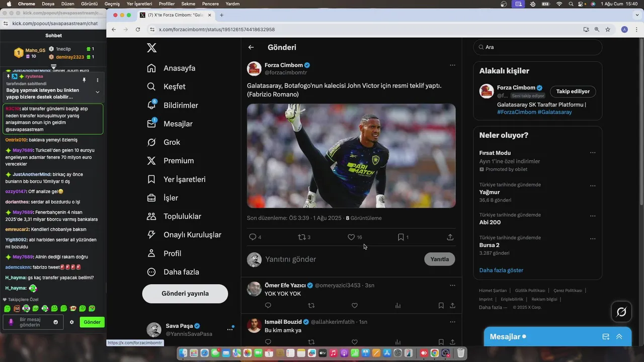
Task: Open options for Fırsat Modu trend
Action: pyautogui.click(x=593, y=153)
